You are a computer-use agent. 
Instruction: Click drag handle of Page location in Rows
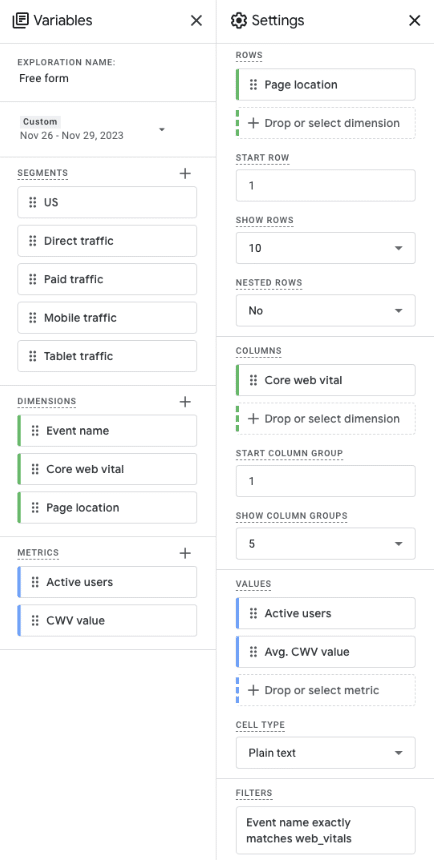pos(253,85)
